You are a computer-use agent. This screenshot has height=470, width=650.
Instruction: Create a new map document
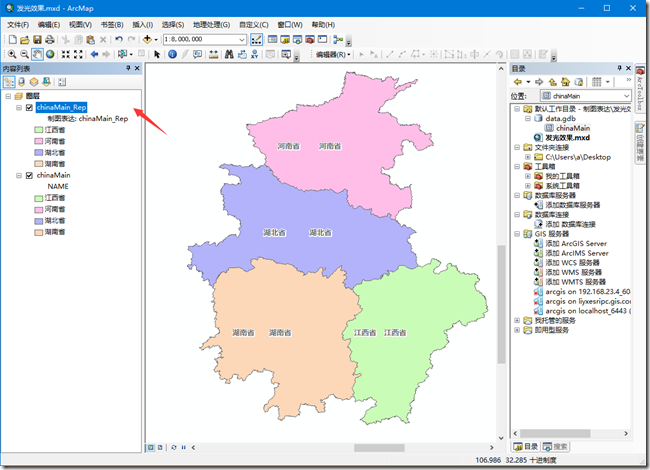tap(12, 40)
